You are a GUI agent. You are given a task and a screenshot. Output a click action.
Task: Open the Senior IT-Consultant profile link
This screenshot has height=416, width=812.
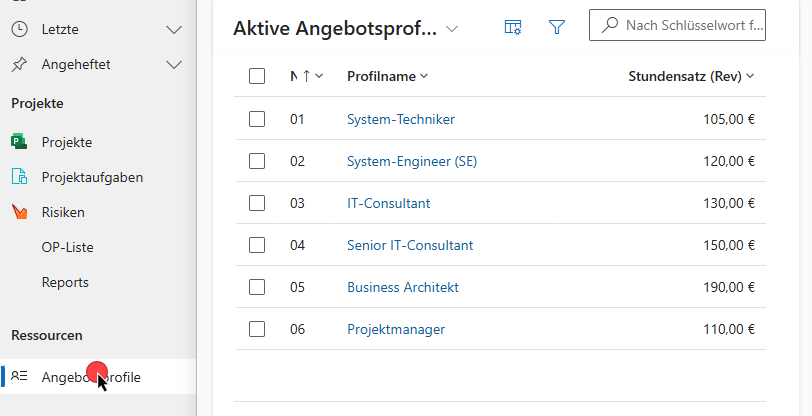tap(410, 245)
